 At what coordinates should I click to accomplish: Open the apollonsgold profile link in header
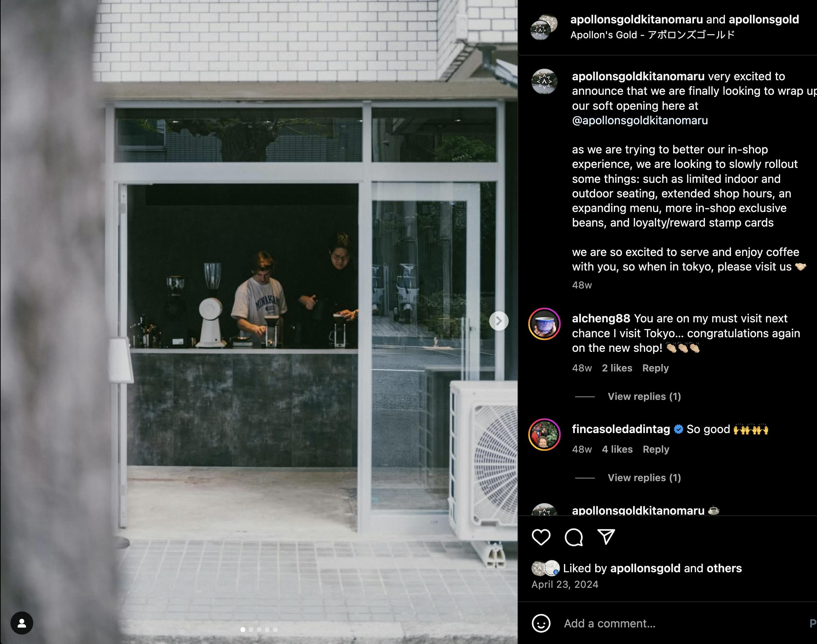pyautogui.click(x=764, y=19)
